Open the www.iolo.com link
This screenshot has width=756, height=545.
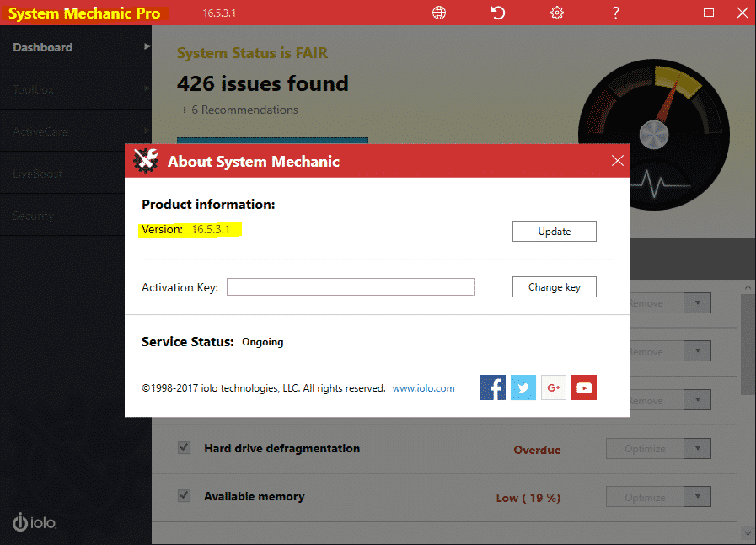point(423,388)
